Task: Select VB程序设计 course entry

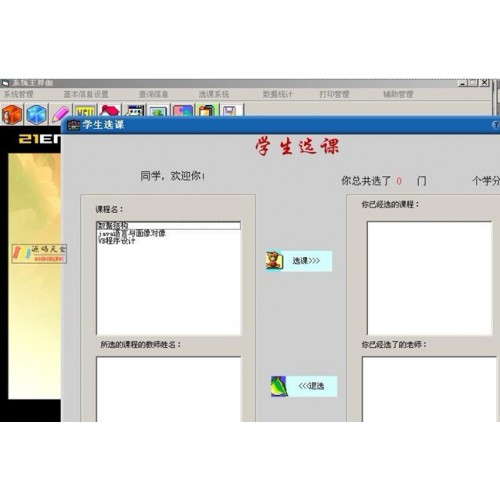Action: pos(116,241)
